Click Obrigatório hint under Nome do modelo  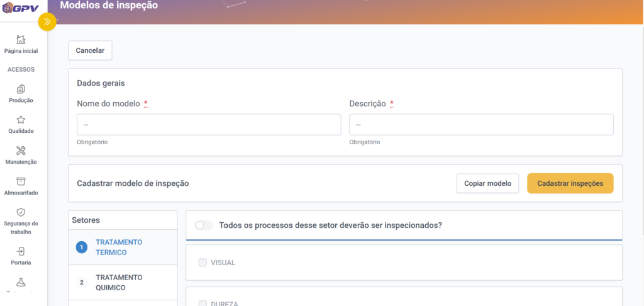[x=92, y=142]
